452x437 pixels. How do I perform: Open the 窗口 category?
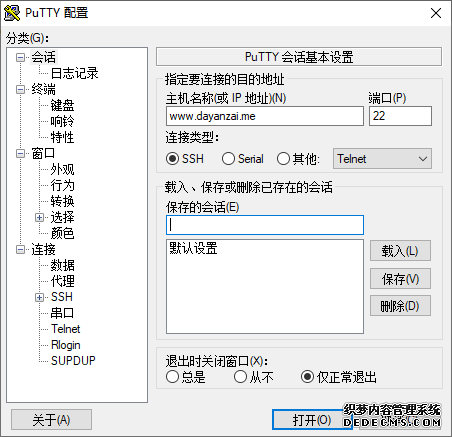pos(44,153)
